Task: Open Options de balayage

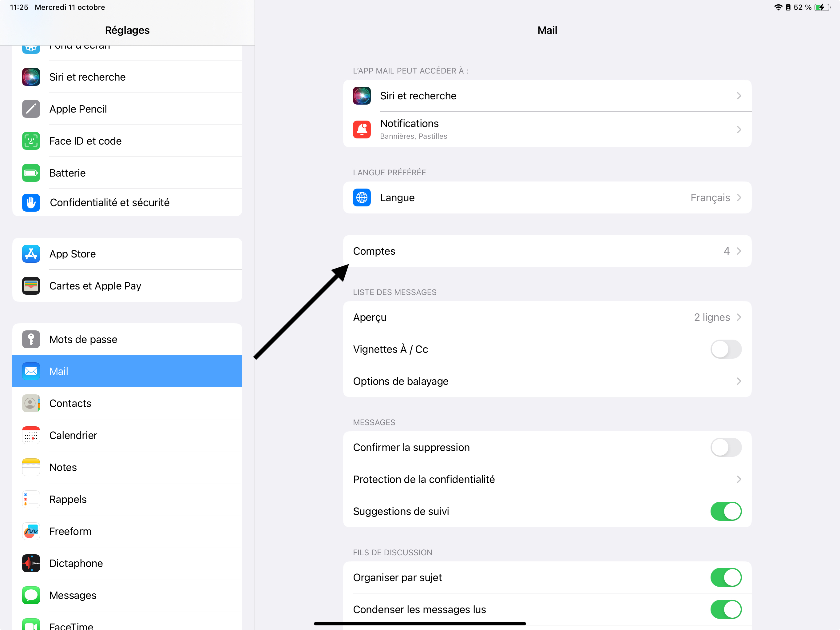Action: pyautogui.click(x=547, y=381)
